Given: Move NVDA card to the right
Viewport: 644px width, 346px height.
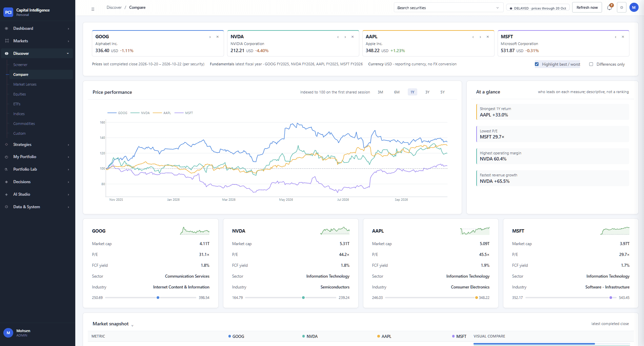Looking at the screenshot, I should [345, 37].
